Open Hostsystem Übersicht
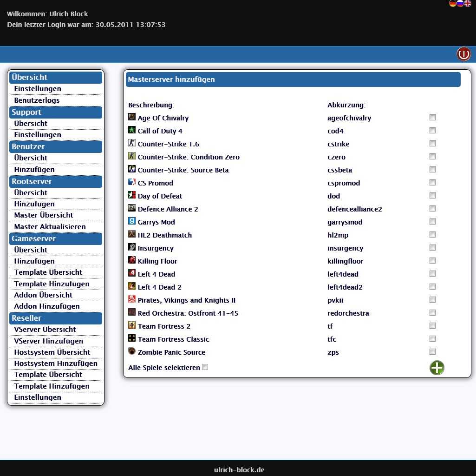This screenshot has width=476, height=476. [x=52, y=352]
